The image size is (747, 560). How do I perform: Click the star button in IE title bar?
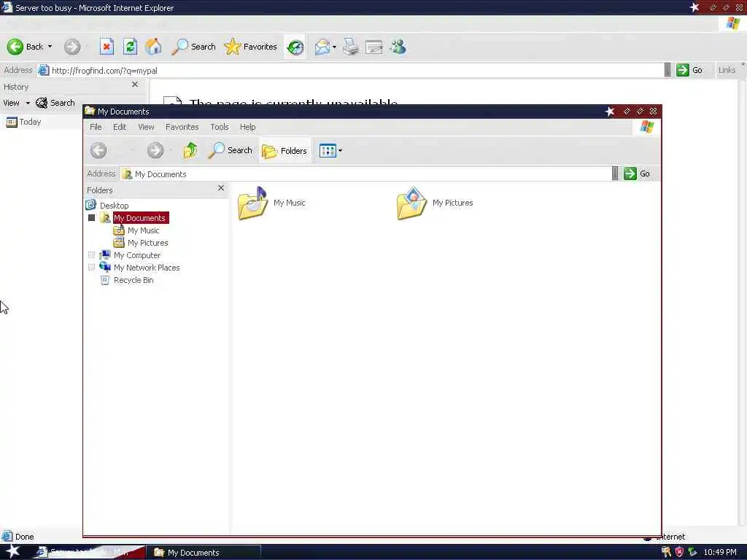tap(694, 7)
